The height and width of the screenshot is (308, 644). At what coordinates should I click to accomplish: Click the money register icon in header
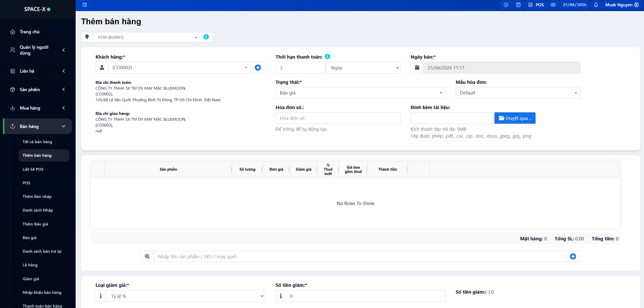pos(553,5)
